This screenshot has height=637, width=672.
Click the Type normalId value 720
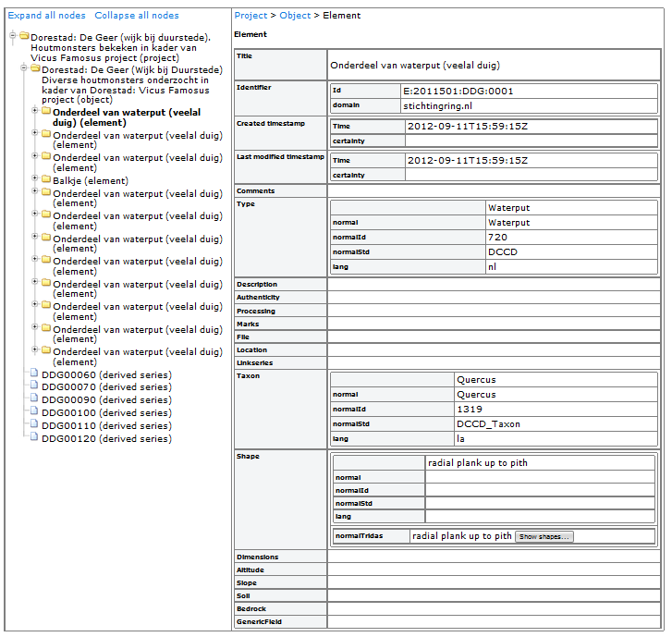pos(497,238)
